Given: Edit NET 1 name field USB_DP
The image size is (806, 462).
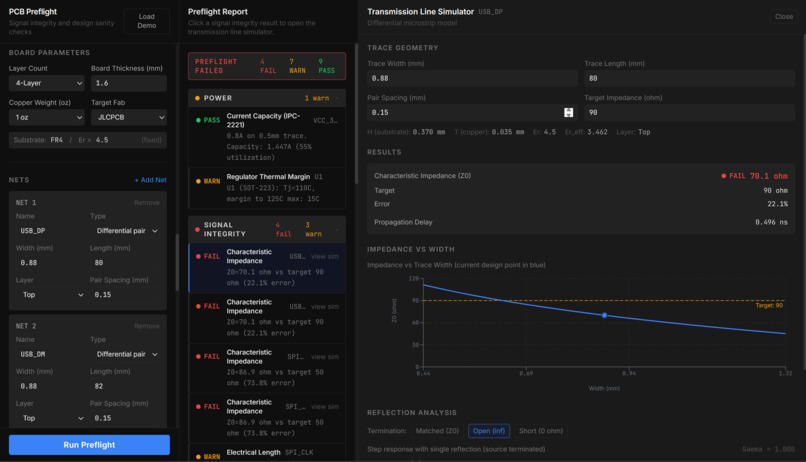Looking at the screenshot, I should pos(50,231).
